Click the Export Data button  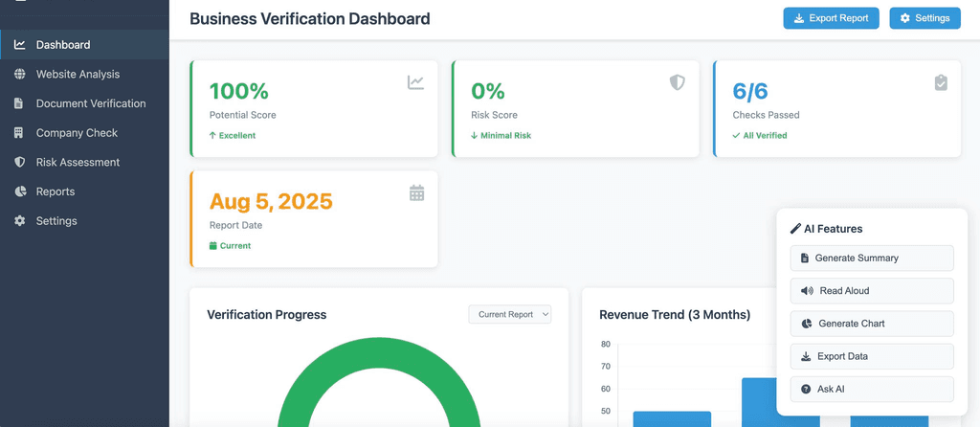[x=872, y=356]
